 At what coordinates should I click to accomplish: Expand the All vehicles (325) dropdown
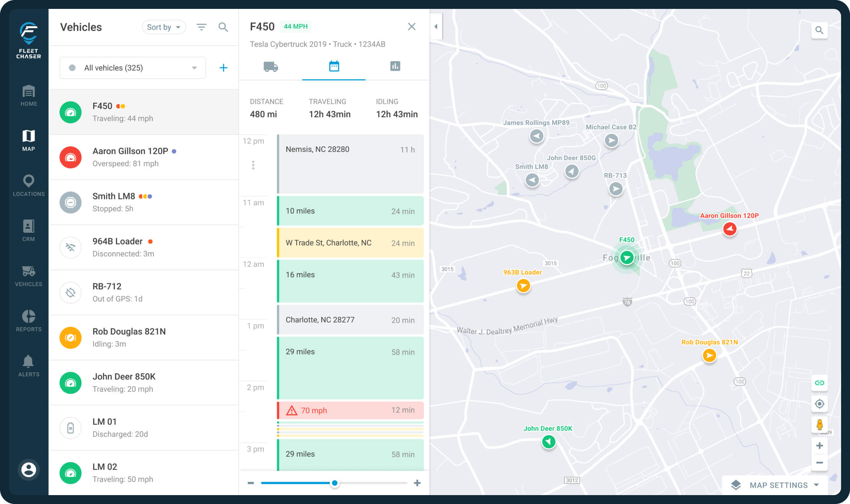click(x=132, y=68)
